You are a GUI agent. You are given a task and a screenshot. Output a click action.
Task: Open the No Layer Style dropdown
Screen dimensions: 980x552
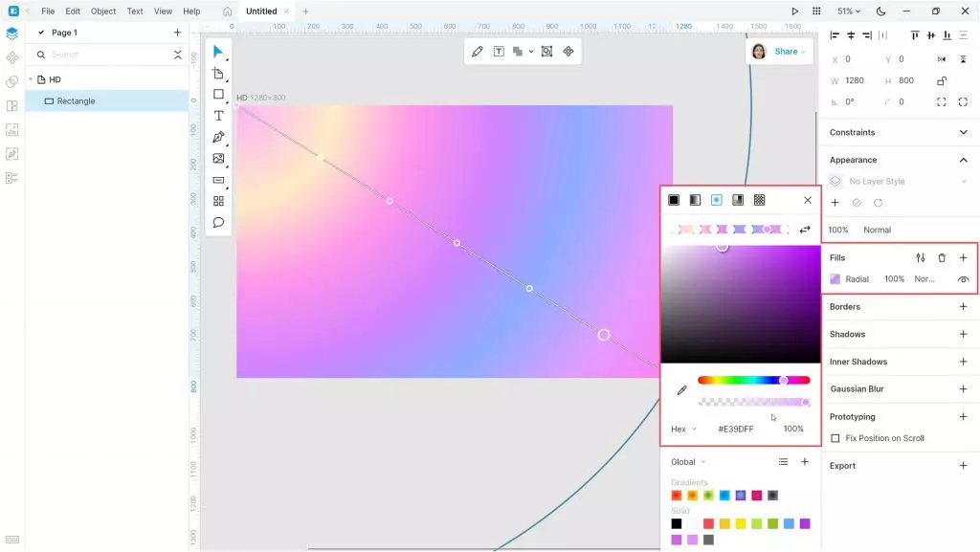(899, 181)
